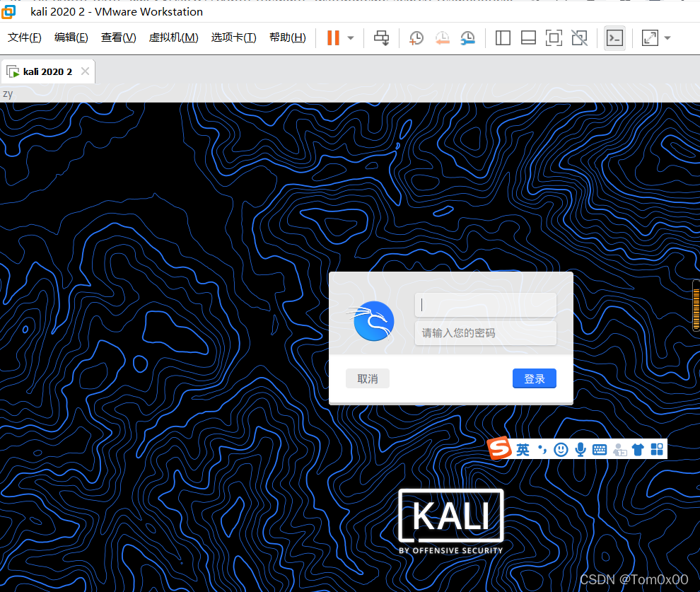Select the kali 2020 2 tab
This screenshot has width=700, height=592.
[47, 71]
